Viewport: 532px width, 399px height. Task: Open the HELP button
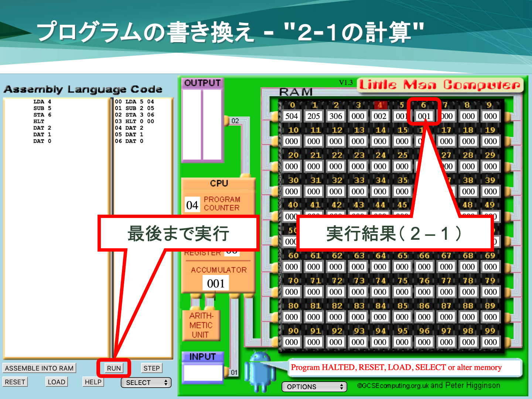pos(93,382)
